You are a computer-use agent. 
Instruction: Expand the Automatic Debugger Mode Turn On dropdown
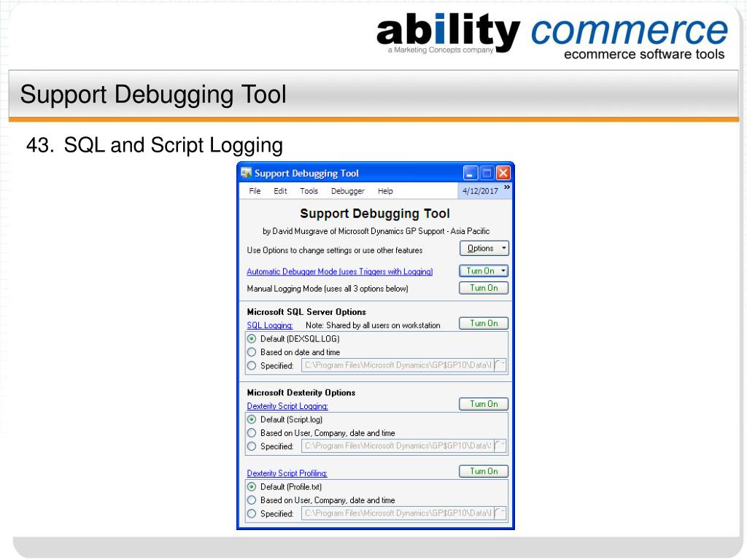click(x=503, y=271)
